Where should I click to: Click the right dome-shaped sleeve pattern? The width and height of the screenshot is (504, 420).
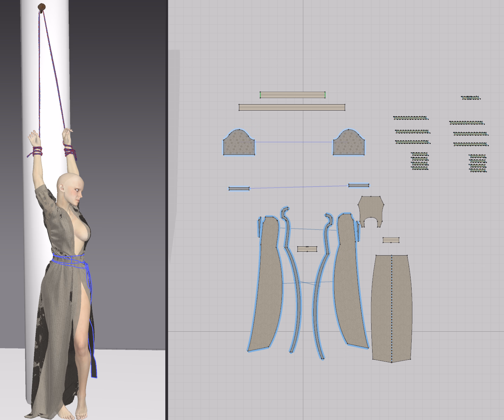[x=349, y=144]
